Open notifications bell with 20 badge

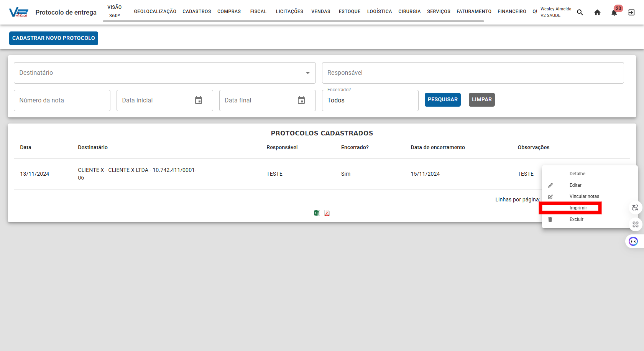point(614,12)
